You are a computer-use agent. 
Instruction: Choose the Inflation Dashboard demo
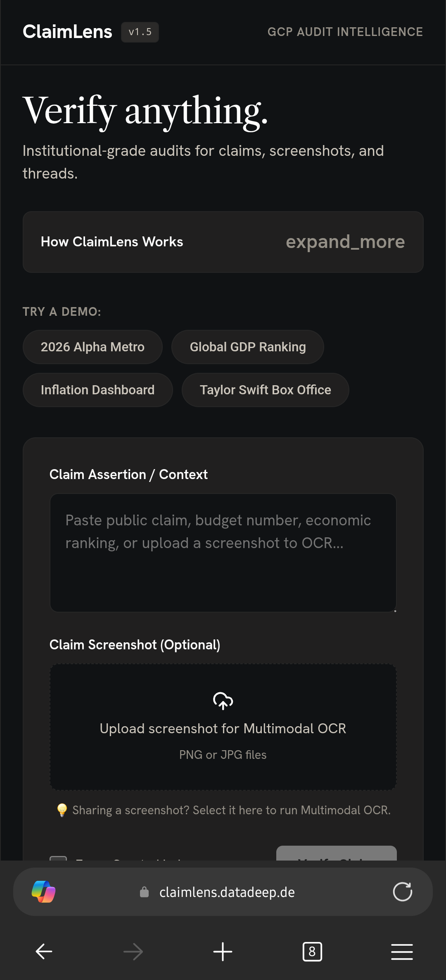97,390
